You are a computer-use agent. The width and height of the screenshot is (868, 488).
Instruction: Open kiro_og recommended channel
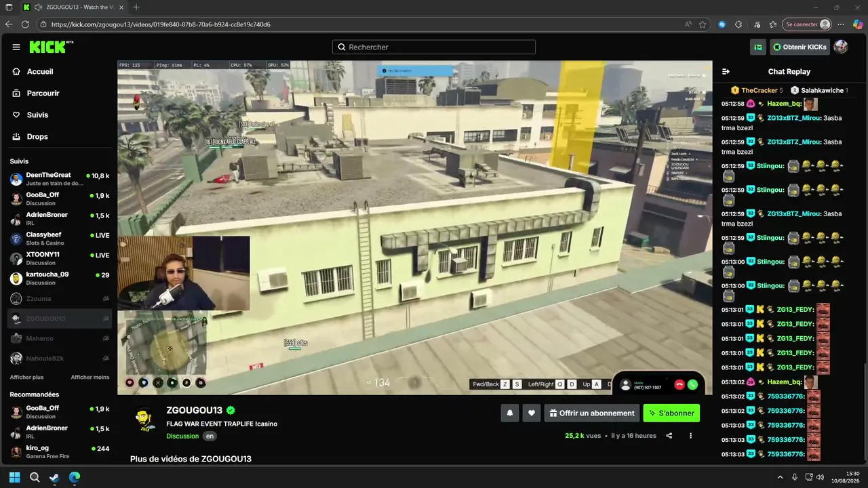(59, 452)
